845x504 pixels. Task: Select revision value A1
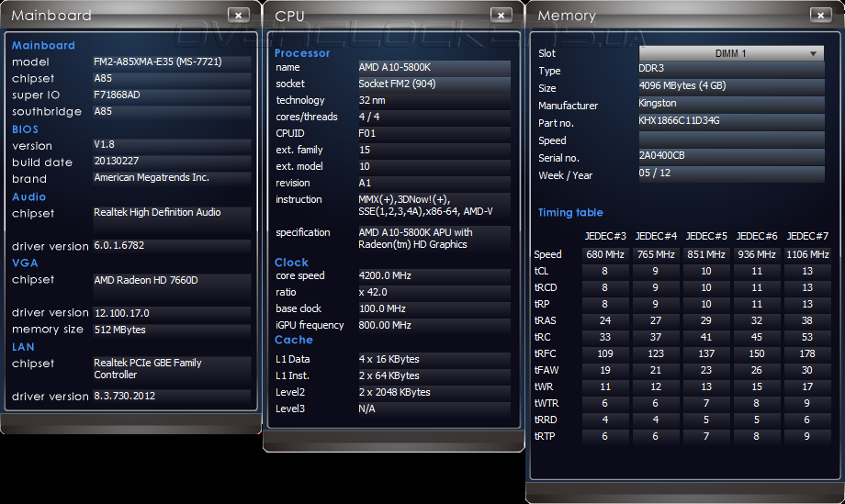click(434, 183)
